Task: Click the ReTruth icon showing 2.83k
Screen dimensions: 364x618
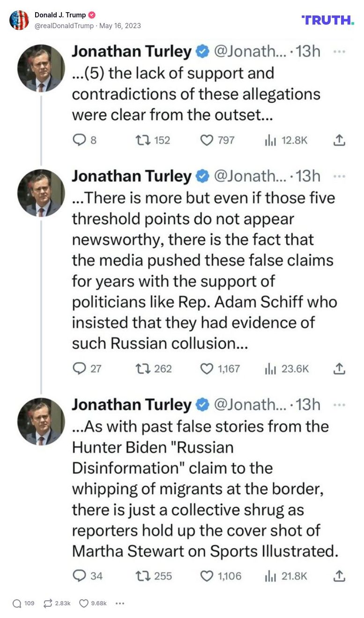Action: click(48, 603)
